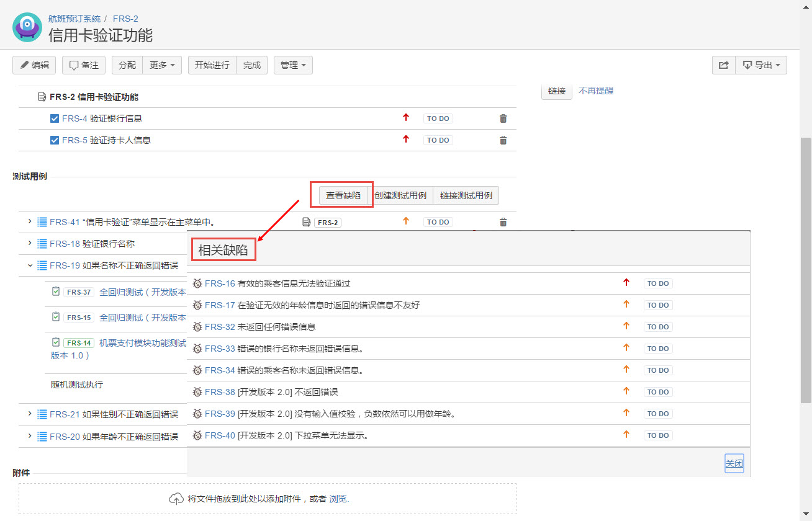The width and height of the screenshot is (812, 521).
Task: Click the 创建测试用例 button
Action: [x=400, y=195]
